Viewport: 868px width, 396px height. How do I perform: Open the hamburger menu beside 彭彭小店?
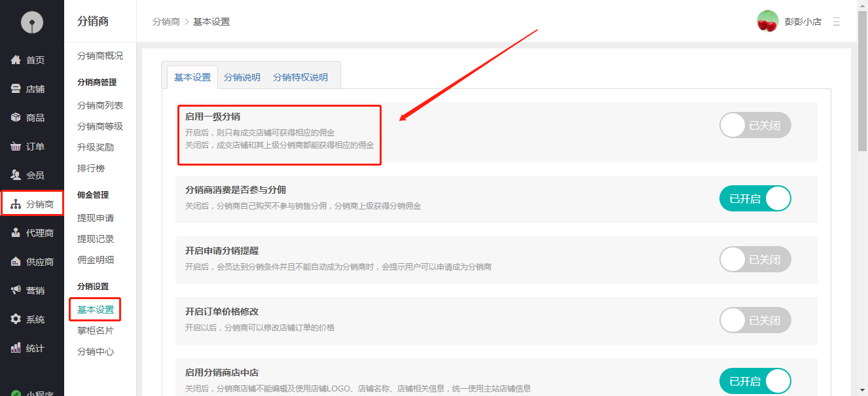836,21
